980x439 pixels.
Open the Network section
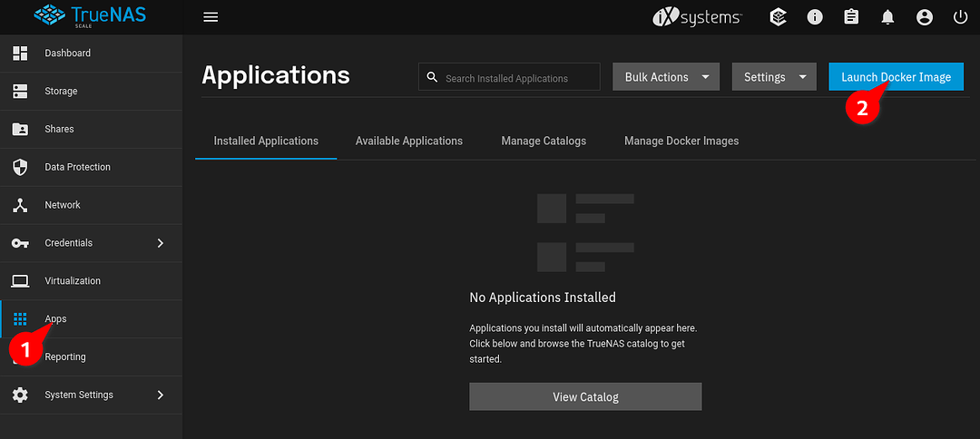click(63, 205)
